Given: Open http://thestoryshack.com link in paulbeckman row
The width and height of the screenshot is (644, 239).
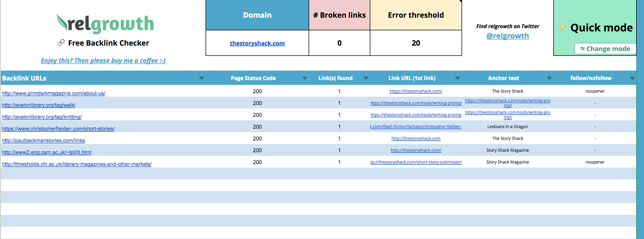Looking at the screenshot, I should click(x=416, y=138).
